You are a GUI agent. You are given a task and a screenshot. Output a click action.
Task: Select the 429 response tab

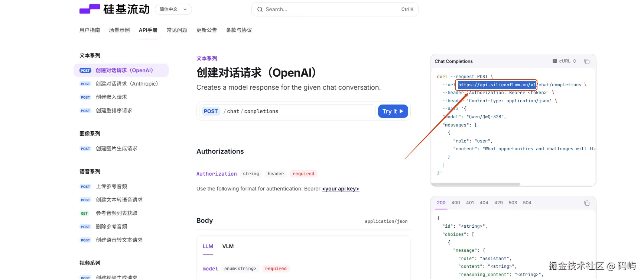pos(498,203)
